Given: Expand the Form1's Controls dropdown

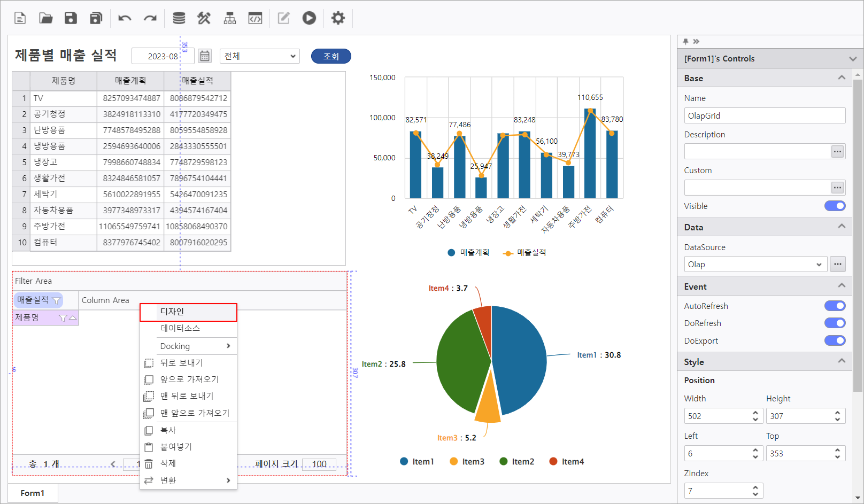Looking at the screenshot, I should point(853,59).
